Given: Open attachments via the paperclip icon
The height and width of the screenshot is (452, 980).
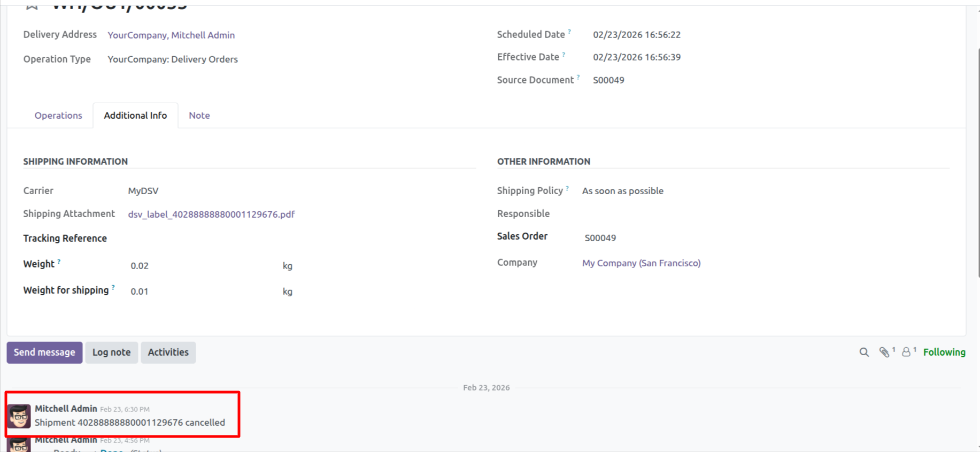Looking at the screenshot, I should [884, 353].
